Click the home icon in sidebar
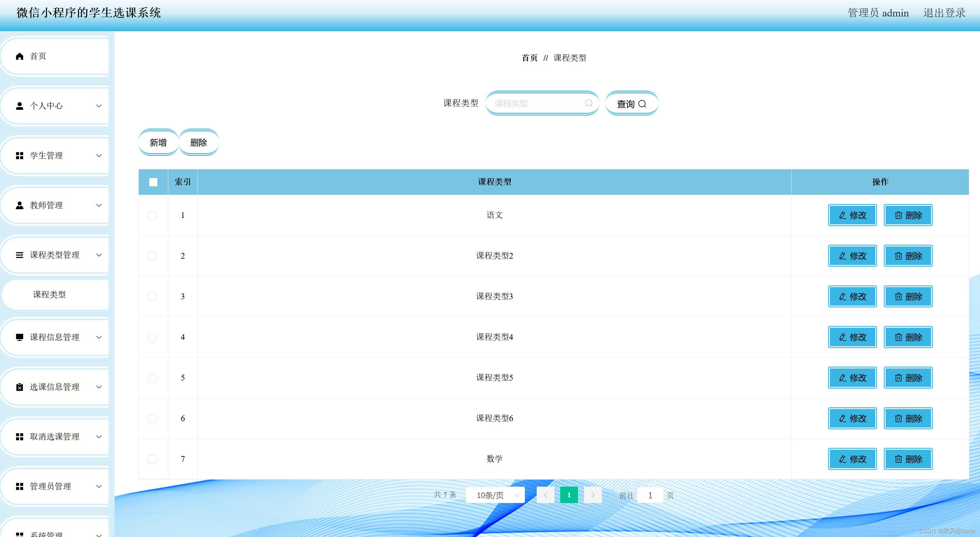 20,56
